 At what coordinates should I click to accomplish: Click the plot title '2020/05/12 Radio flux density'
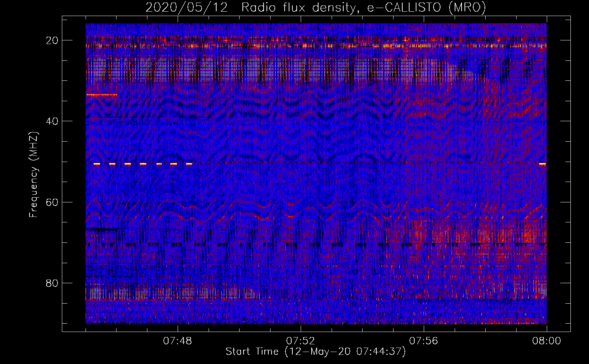click(x=316, y=7)
